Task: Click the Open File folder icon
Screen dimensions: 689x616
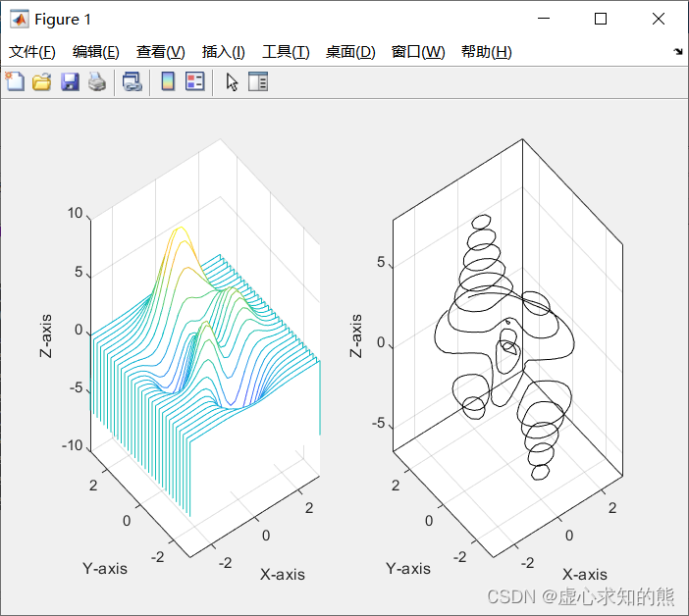Action: (x=42, y=81)
